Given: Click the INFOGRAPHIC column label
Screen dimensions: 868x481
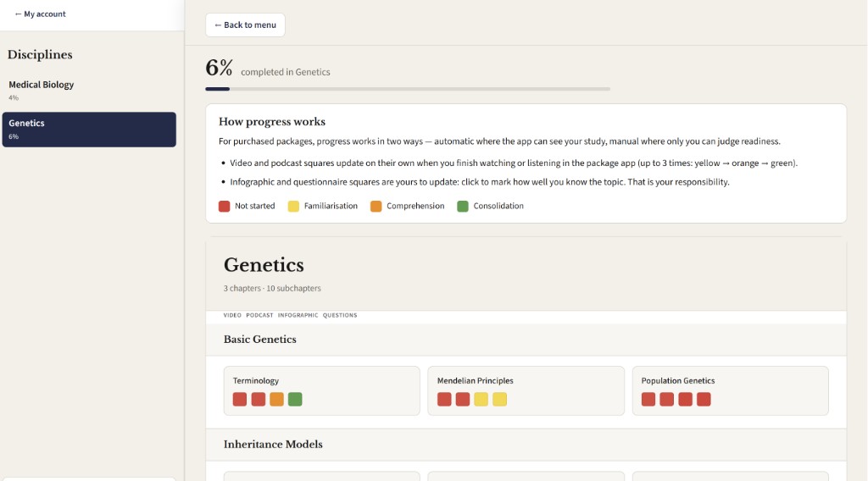Looking at the screenshot, I should pyautogui.click(x=298, y=315).
